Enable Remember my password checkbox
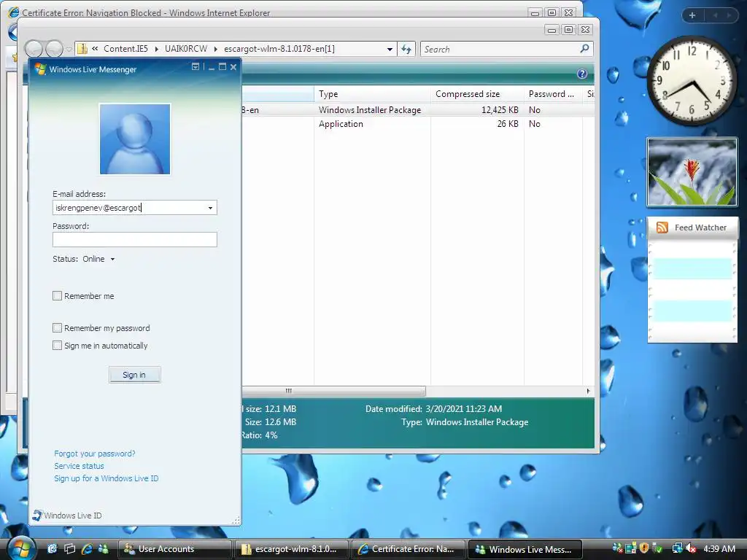 coord(57,327)
